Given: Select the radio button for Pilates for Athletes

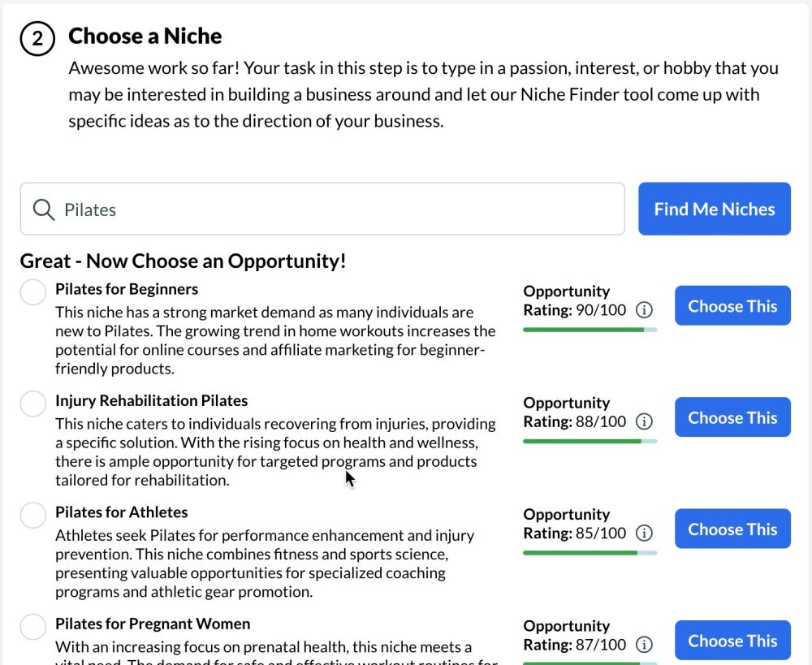Looking at the screenshot, I should click(x=32, y=515).
